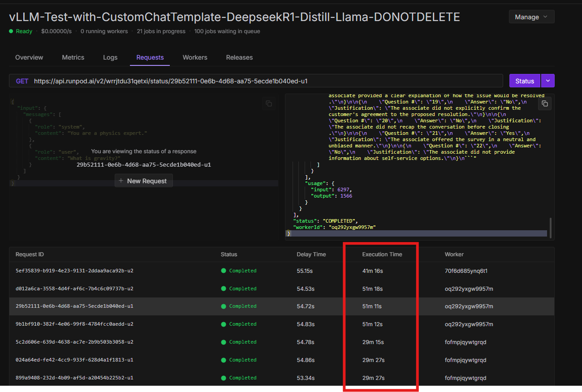The height and width of the screenshot is (392, 582).
Task: Click the 54.83s delay time
Action: [306, 324]
